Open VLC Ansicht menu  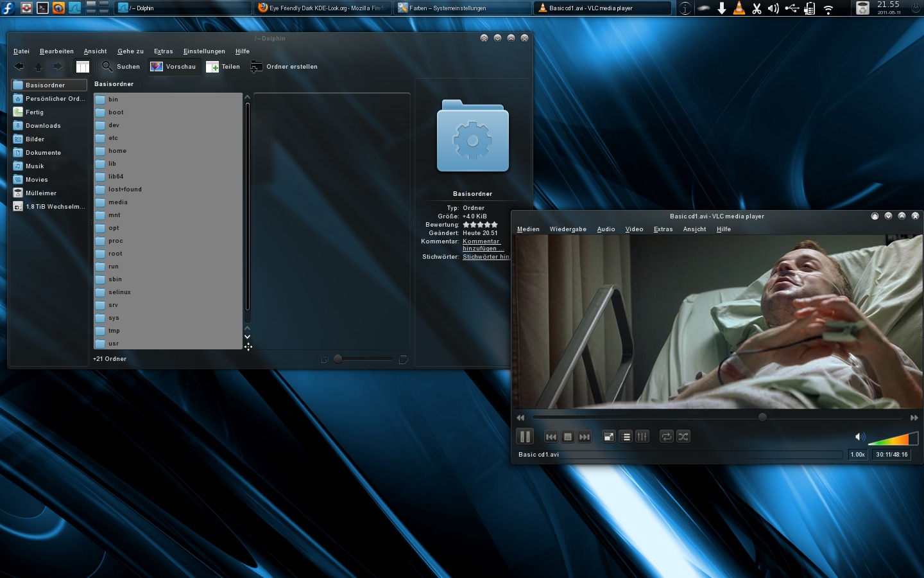[694, 229]
